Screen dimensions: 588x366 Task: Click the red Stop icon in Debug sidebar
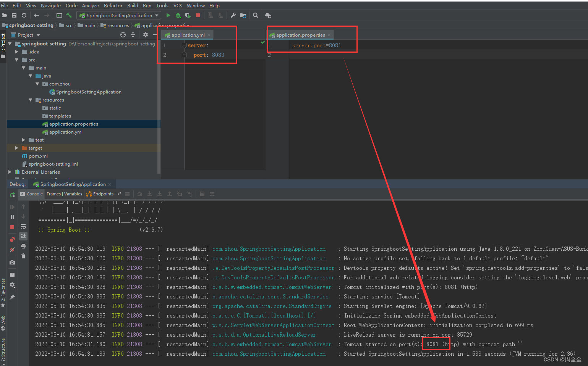12,227
